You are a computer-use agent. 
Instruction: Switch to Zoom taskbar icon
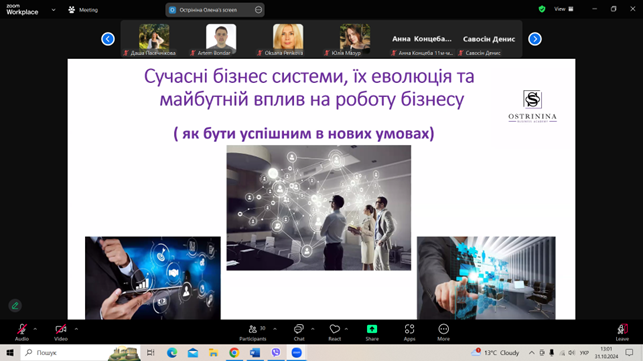(296, 353)
